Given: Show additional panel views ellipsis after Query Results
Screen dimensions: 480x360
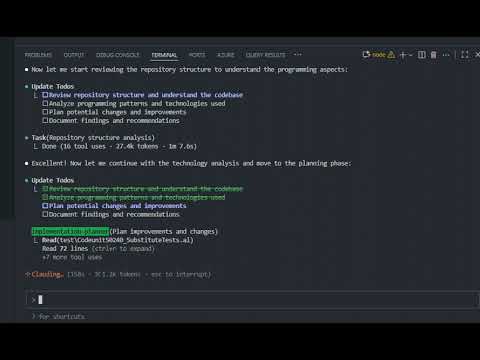Looking at the screenshot, I should click(x=298, y=54).
